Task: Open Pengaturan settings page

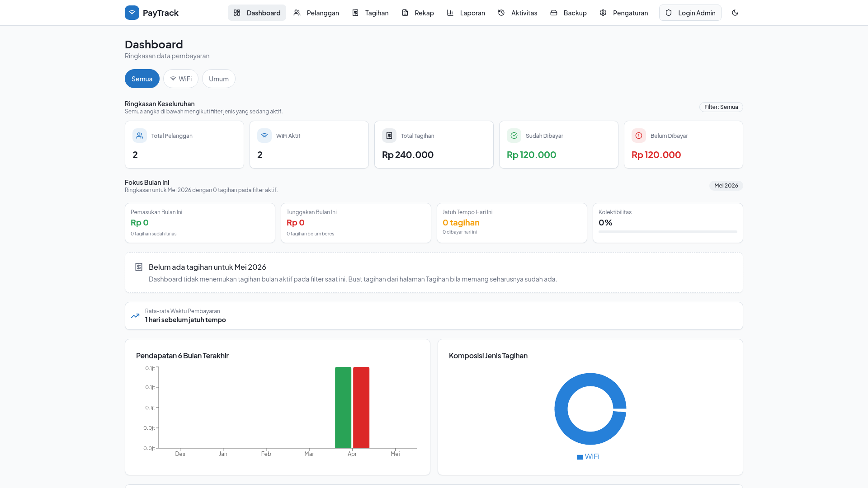Action: [624, 13]
